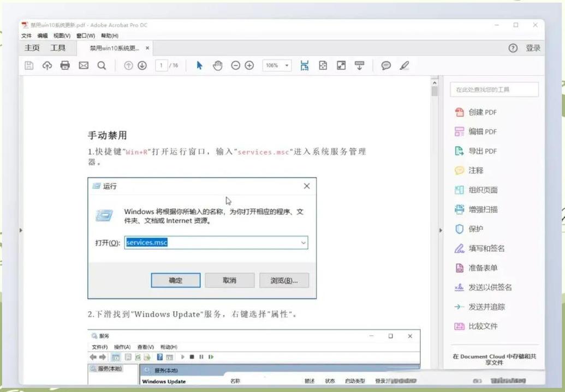This screenshot has height=392, width=565.
Task: Open the 视图 menu
Action: [x=62, y=35]
